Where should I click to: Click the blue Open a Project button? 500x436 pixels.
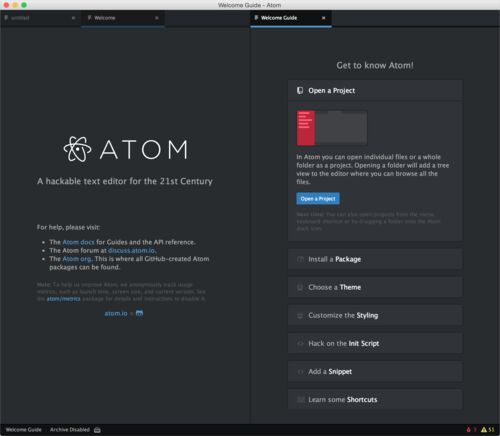318,199
